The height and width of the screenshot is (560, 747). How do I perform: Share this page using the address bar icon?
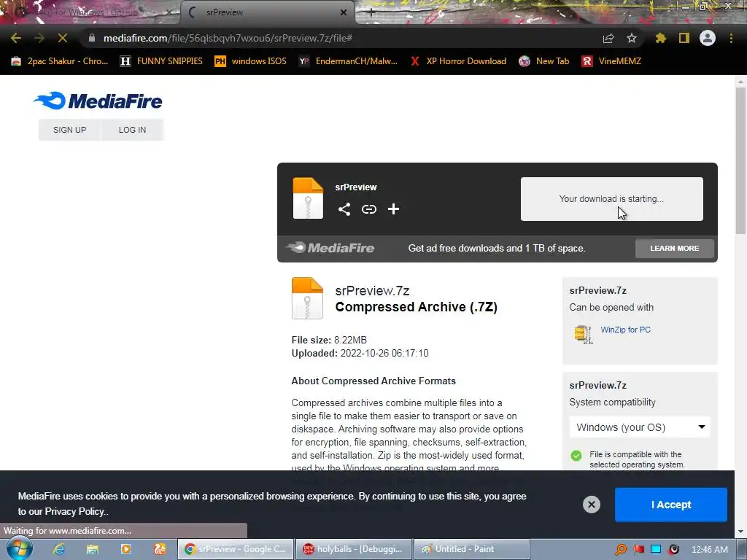pyautogui.click(x=608, y=38)
